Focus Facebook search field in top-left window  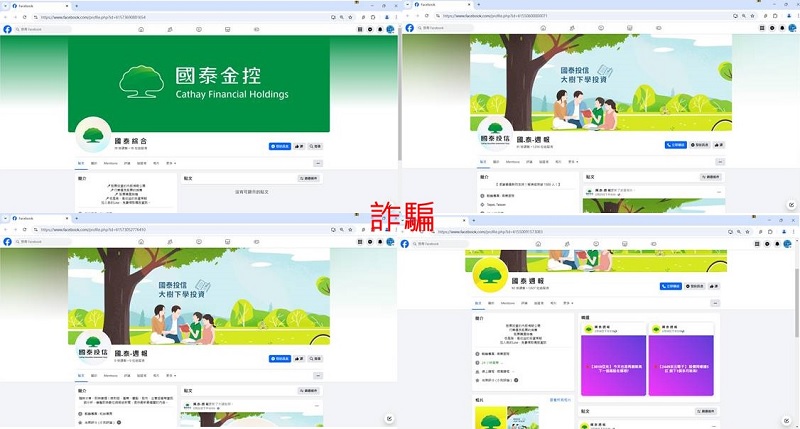[42, 29]
